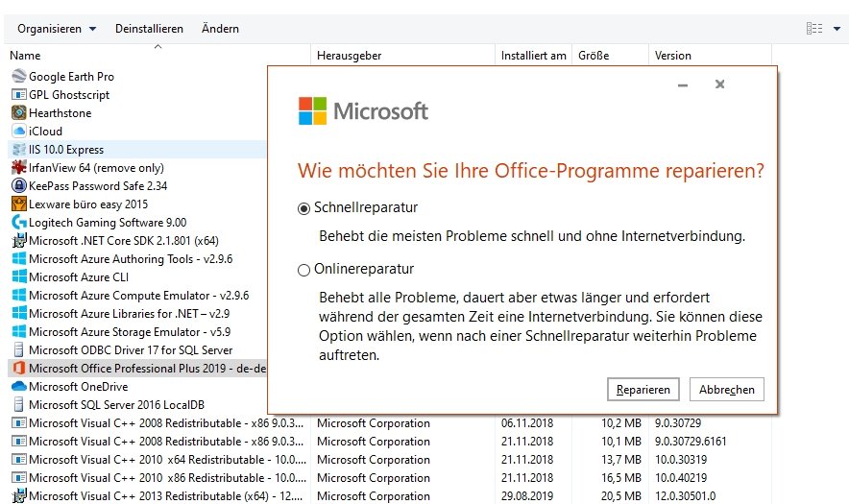Screen dimensions: 849x504
Task: Minimize the Office repair dialog
Action: click(683, 85)
